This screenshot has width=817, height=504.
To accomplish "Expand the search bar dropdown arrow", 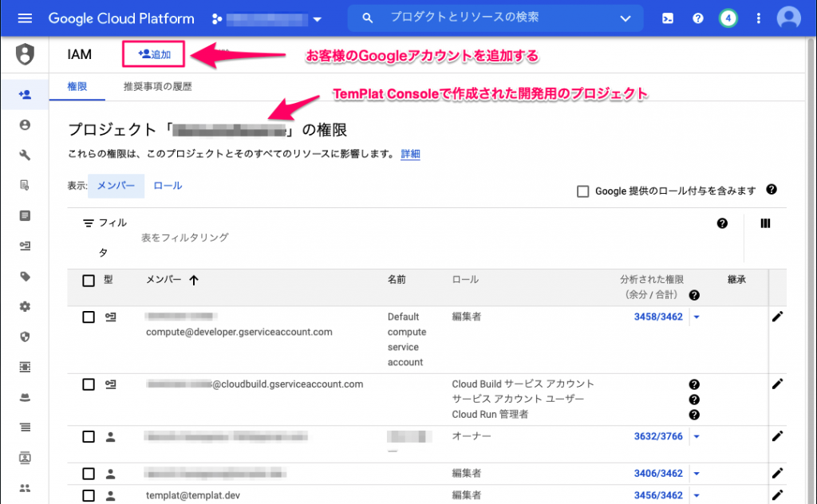I will click(626, 19).
